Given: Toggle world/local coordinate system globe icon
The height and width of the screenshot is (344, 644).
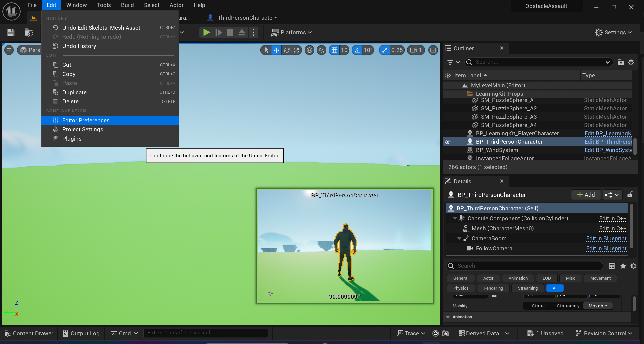Looking at the screenshot, I should (309, 50).
